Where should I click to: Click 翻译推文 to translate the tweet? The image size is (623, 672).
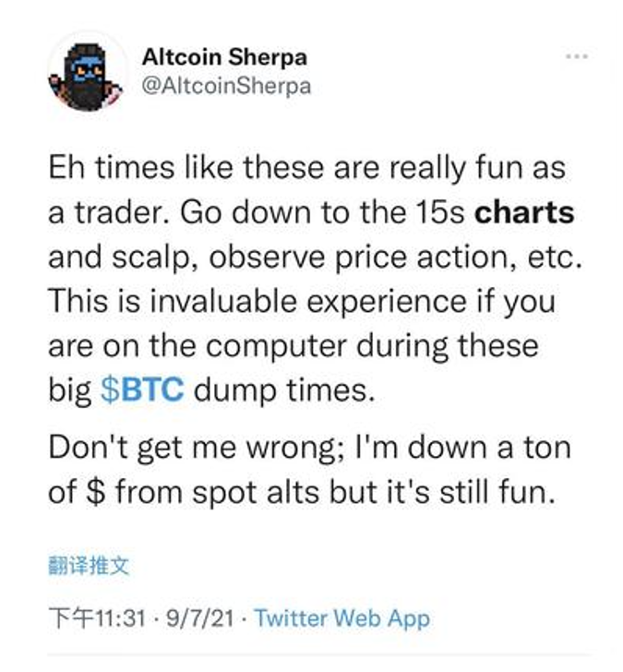tap(89, 565)
